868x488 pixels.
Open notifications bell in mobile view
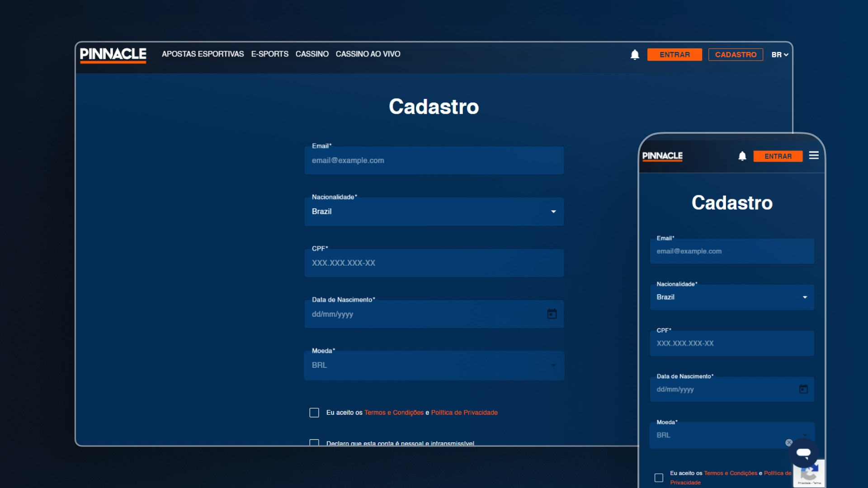point(742,156)
